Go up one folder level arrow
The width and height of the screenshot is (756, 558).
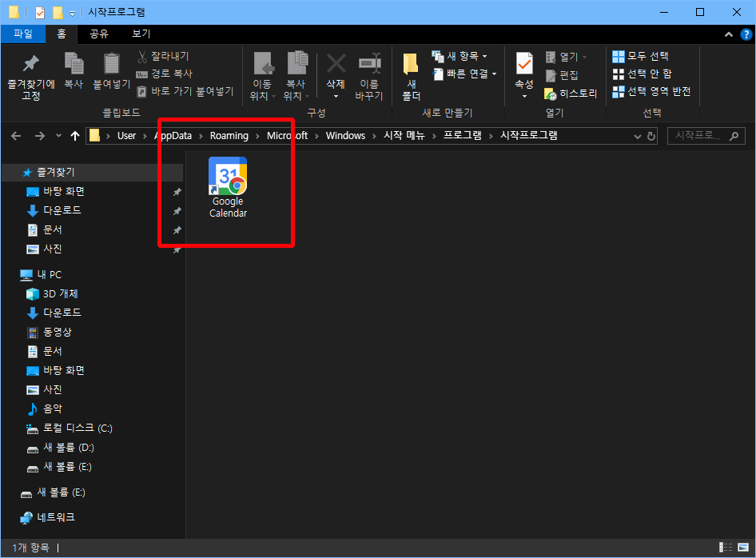pos(75,136)
